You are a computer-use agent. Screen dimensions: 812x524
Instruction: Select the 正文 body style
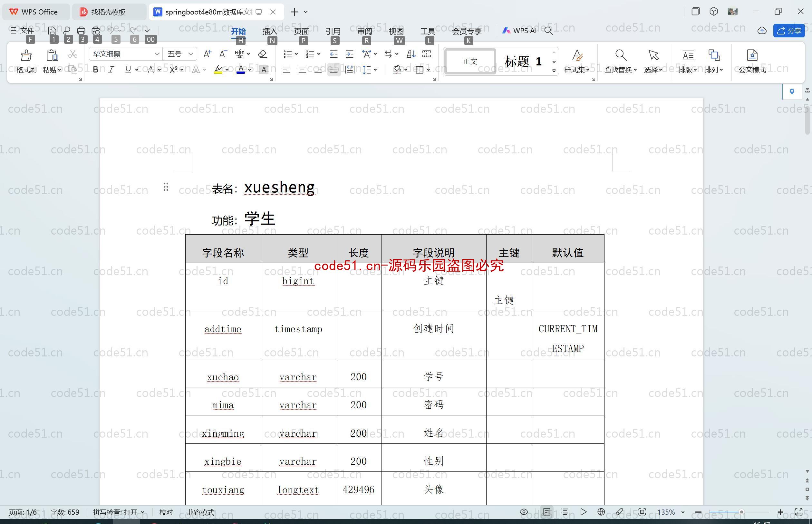tap(470, 61)
